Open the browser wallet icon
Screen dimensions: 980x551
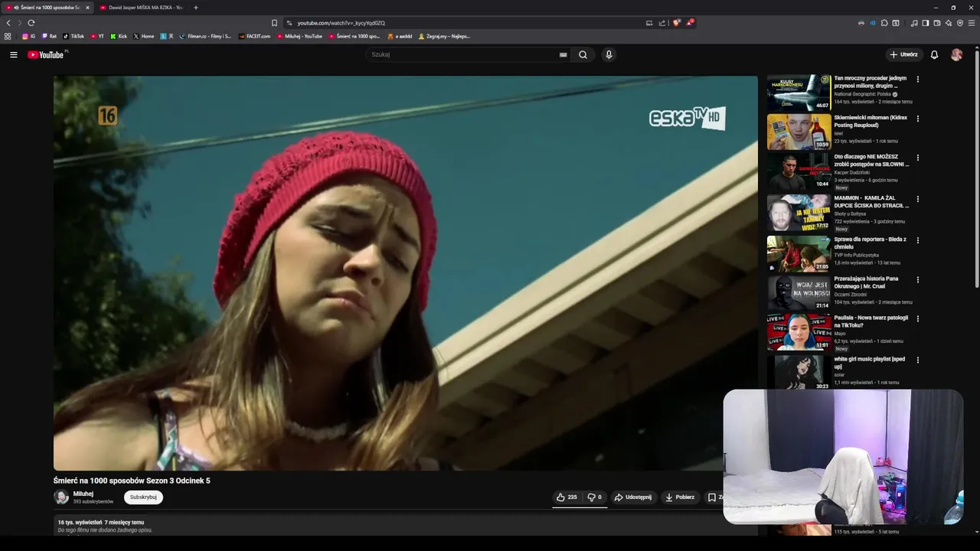[x=937, y=23]
